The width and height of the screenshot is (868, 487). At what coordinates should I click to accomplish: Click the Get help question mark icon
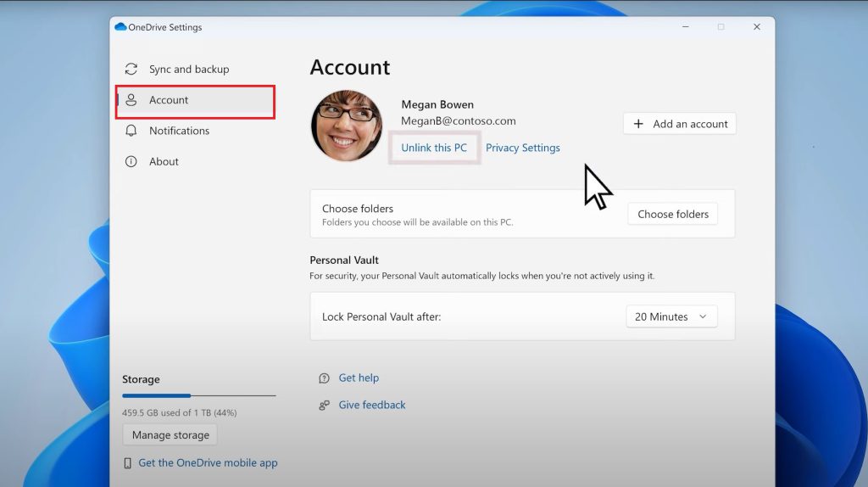point(324,378)
